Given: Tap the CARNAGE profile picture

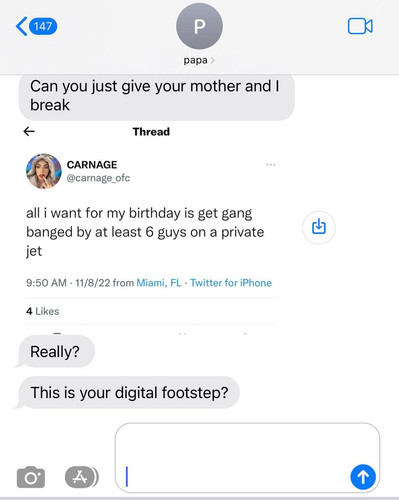Looking at the screenshot, I should pyautogui.click(x=44, y=171).
